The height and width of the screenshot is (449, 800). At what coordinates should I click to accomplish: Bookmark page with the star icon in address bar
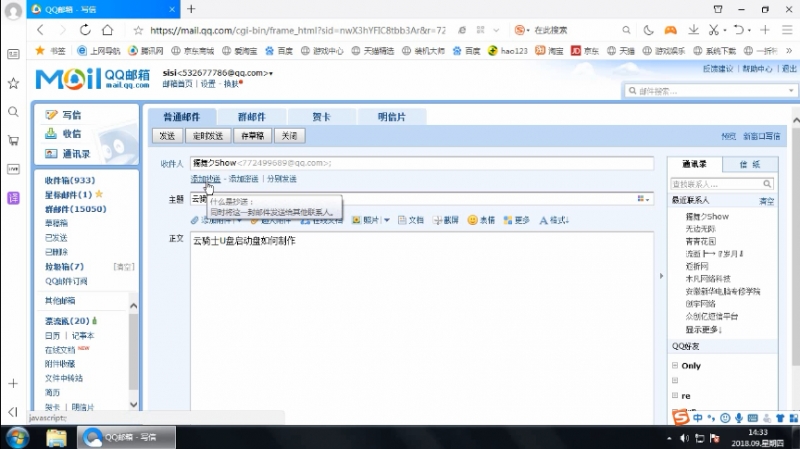[x=138, y=30]
